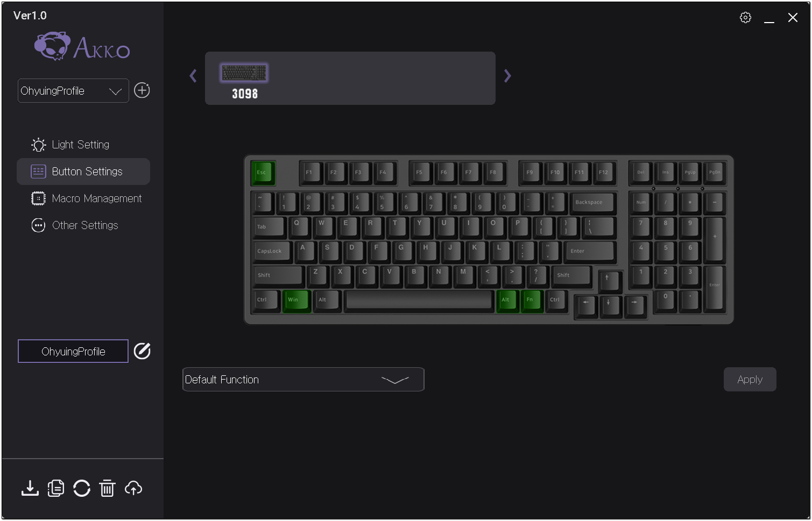This screenshot has height=521, width=812.
Task: Click the OhyuingProfile name field
Action: [73, 351]
